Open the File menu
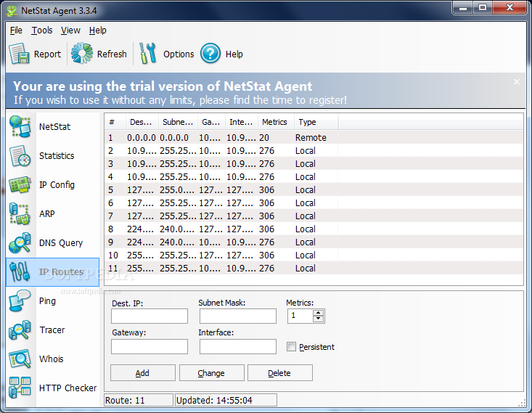 coord(16,30)
